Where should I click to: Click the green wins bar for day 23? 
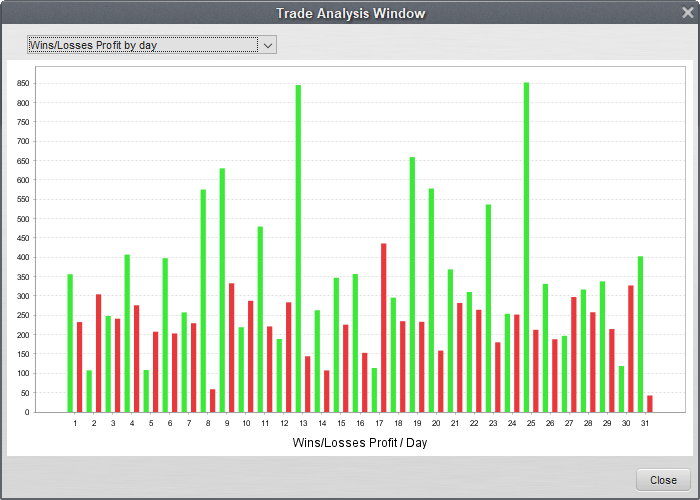click(x=488, y=308)
